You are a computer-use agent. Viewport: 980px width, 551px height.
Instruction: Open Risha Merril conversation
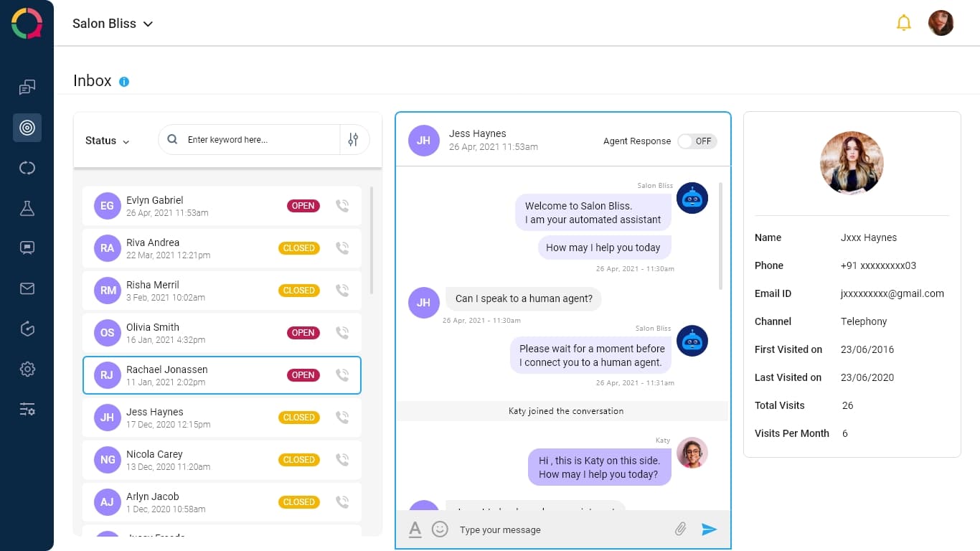(x=222, y=291)
